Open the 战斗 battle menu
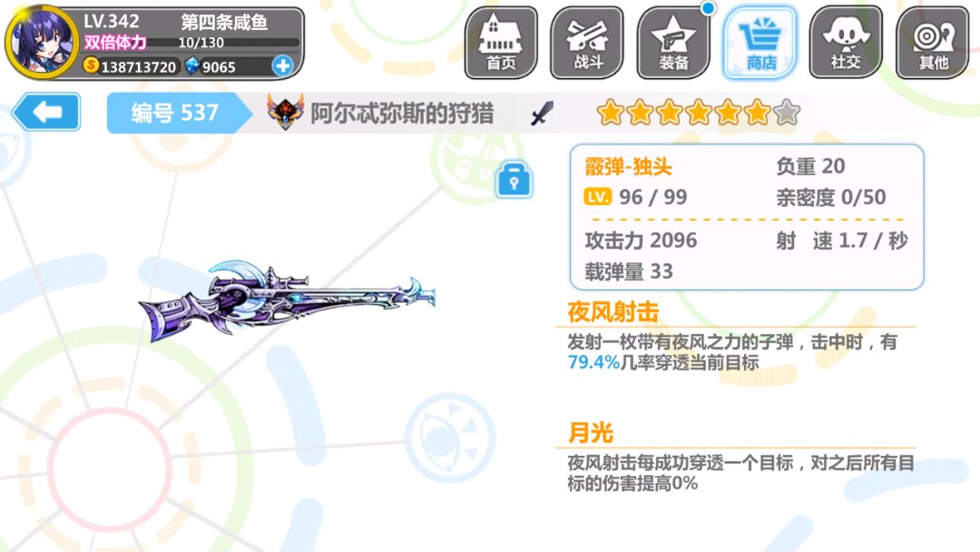 (x=587, y=43)
